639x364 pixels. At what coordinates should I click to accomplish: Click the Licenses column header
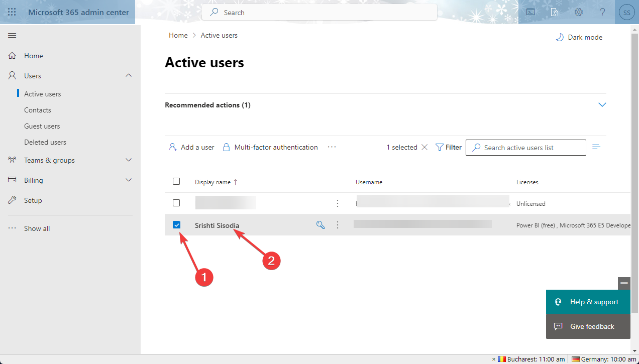527,182
